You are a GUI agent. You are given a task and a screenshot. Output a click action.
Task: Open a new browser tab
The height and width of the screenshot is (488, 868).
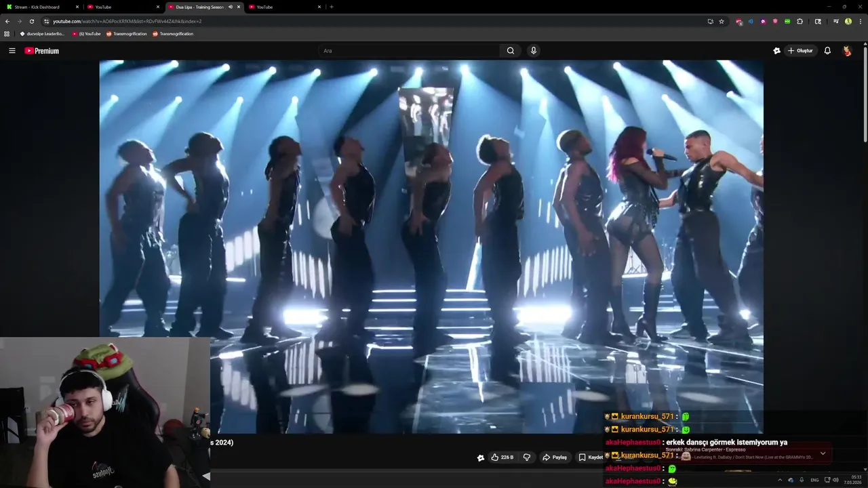point(332,7)
